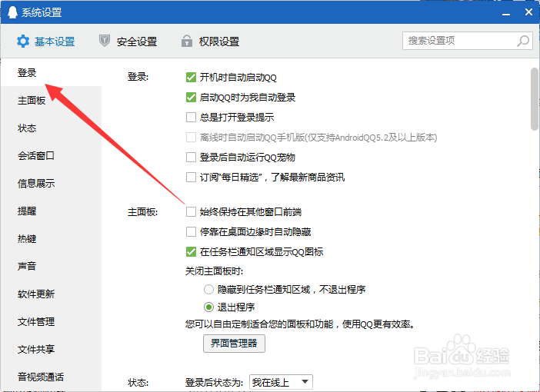Open the 基本设置 tab
The height and width of the screenshot is (392, 540).
point(46,42)
